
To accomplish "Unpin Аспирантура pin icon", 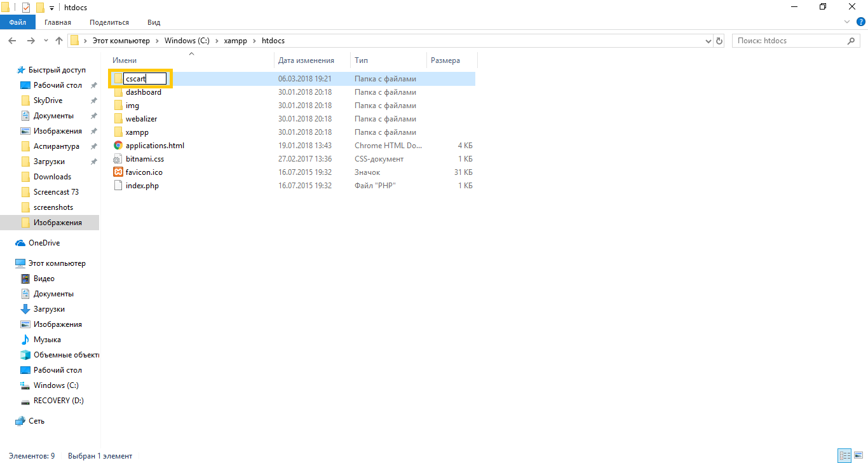I will 93,146.
